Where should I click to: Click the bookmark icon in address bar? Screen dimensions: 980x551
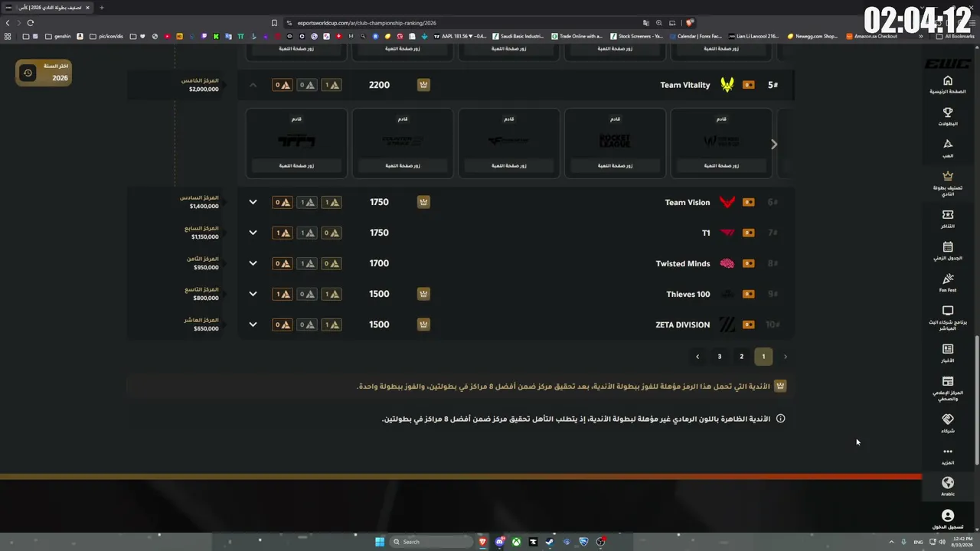[x=274, y=23]
